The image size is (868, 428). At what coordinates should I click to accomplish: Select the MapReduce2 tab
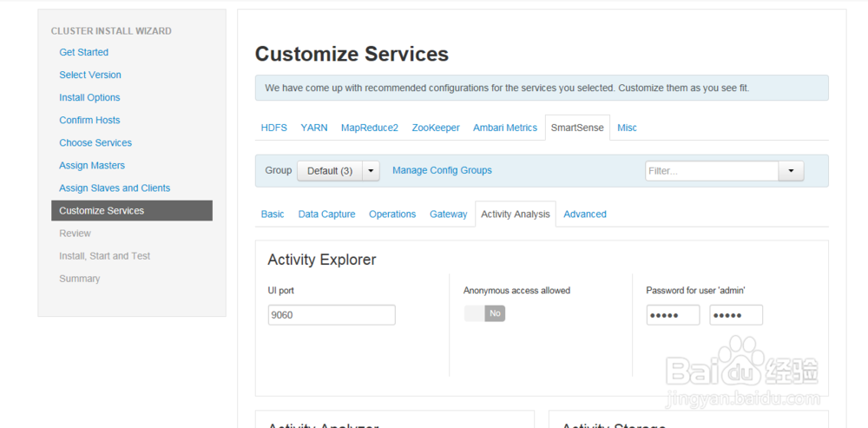point(370,128)
